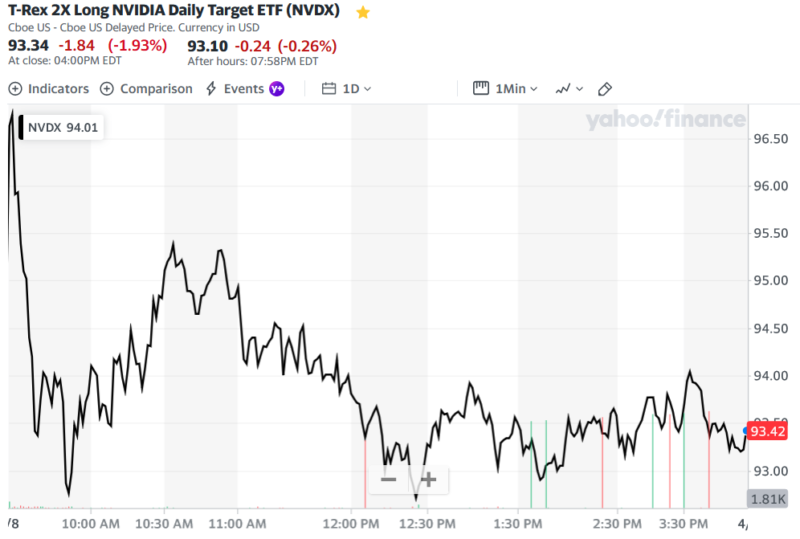Expand the line chart type dropdown
Image resolution: width=800 pixels, height=539 pixels.
click(569, 89)
